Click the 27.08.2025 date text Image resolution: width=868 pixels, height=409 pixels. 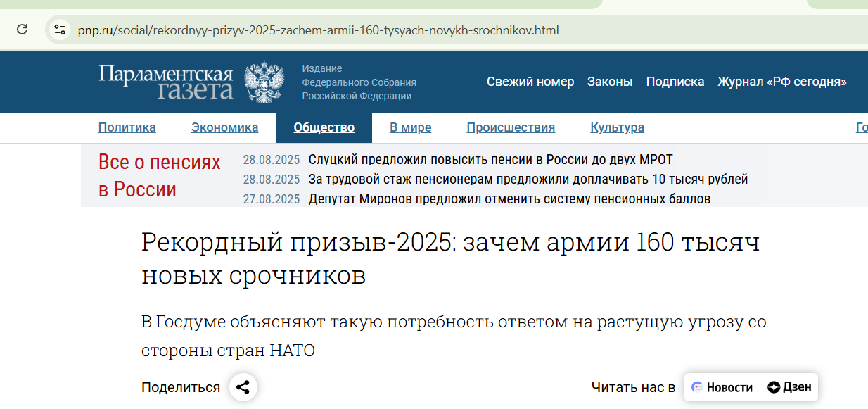click(x=272, y=199)
